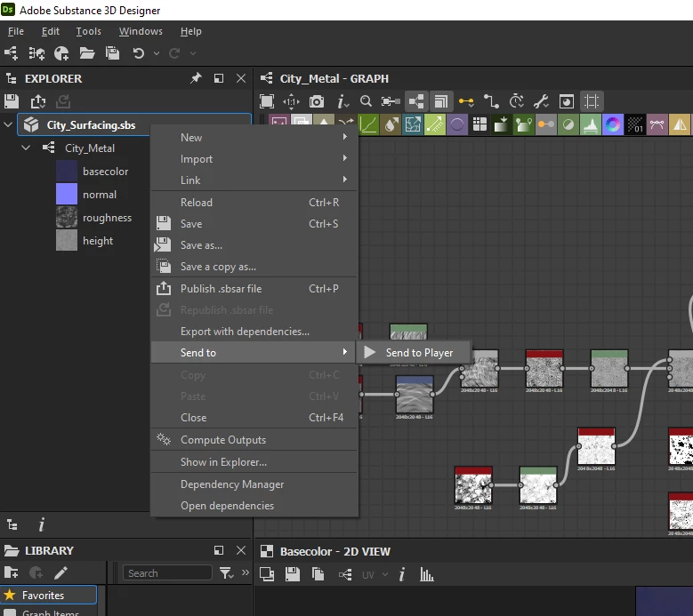Expand the Link submenu
Image resolution: width=693 pixels, height=616 pixels.
(254, 180)
